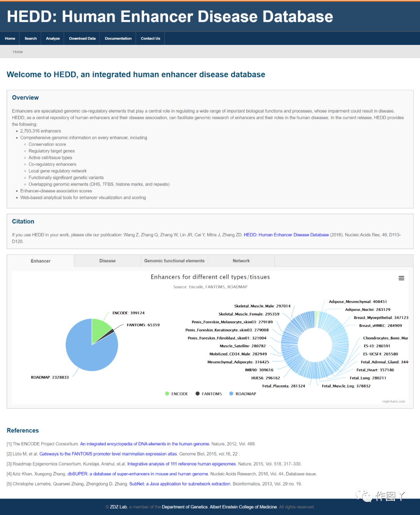This screenshot has height=515, width=420.
Task: Switch to the Network tab
Action: [241, 261]
